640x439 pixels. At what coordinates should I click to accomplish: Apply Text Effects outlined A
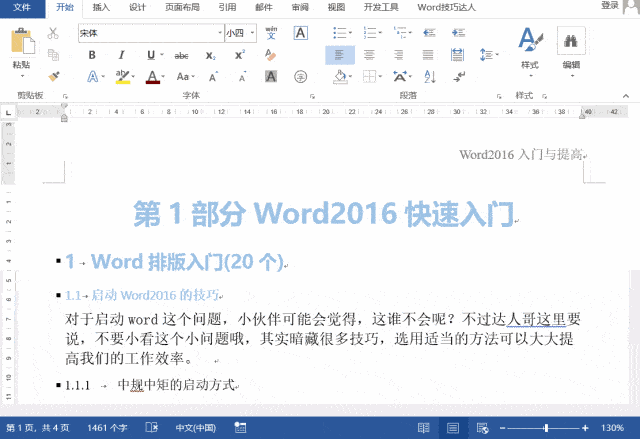(x=93, y=77)
